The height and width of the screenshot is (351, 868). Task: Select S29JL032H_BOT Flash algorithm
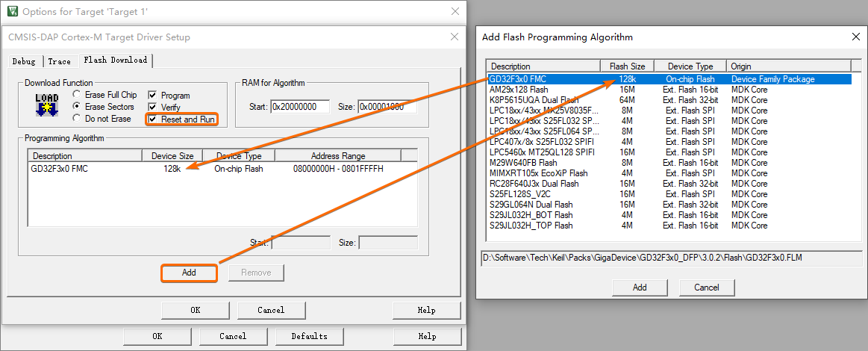(x=669, y=215)
